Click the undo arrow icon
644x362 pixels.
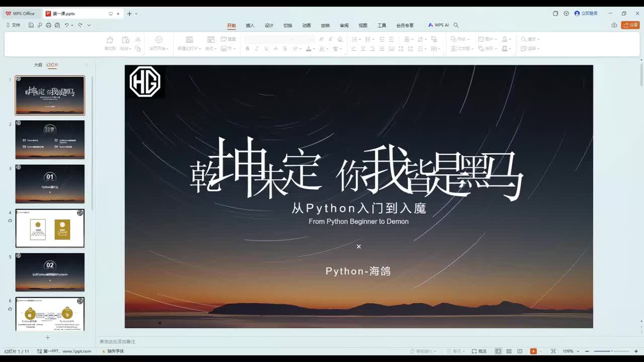[x=66, y=25]
